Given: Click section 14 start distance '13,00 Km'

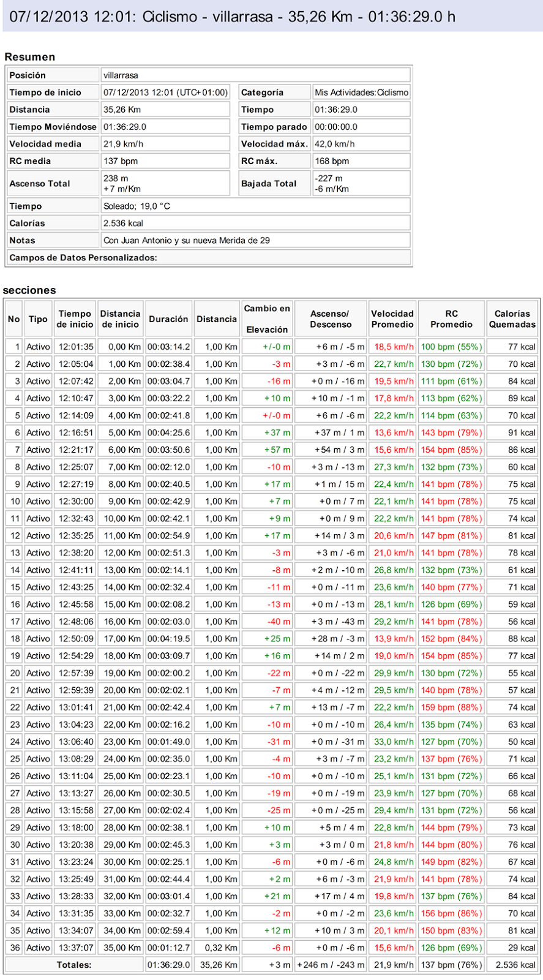Looking at the screenshot, I should pyautogui.click(x=122, y=570).
